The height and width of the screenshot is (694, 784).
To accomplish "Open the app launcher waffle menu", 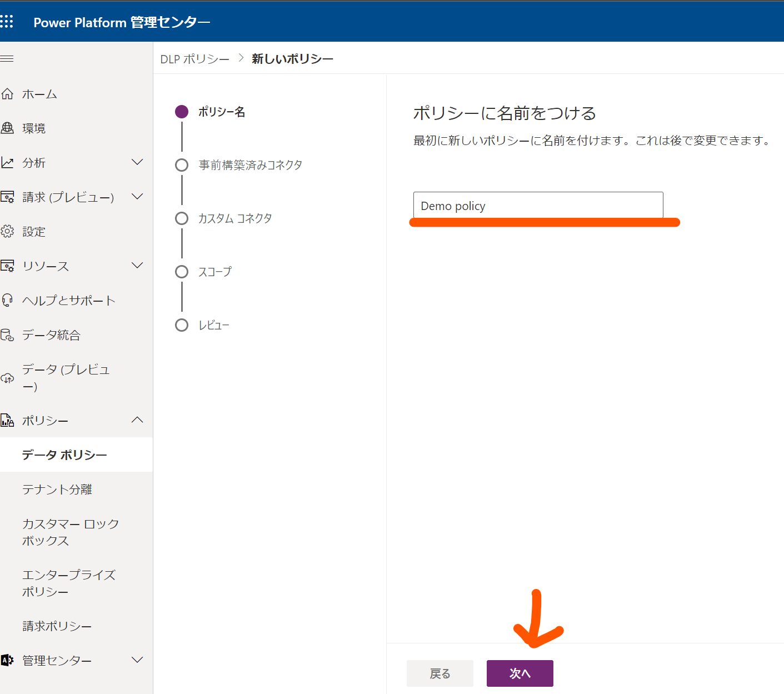I will [x=7, y=21].
